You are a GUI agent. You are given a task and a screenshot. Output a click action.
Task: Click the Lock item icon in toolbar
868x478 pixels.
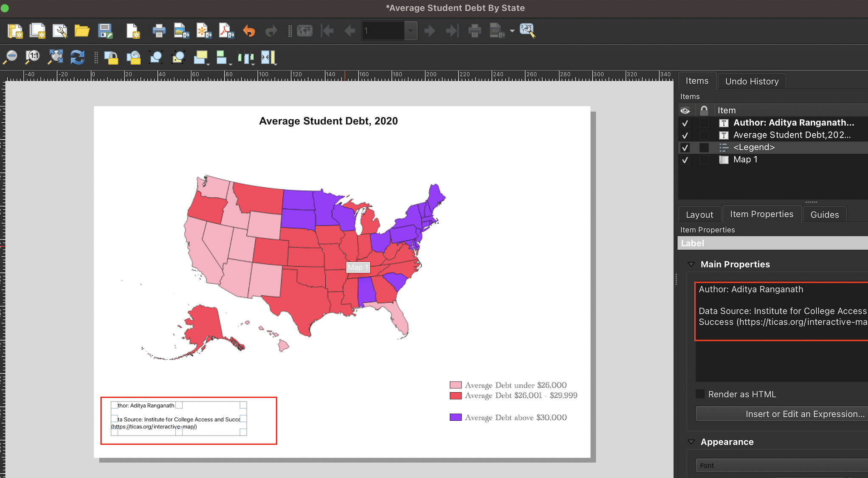click(x=113, y=57)
